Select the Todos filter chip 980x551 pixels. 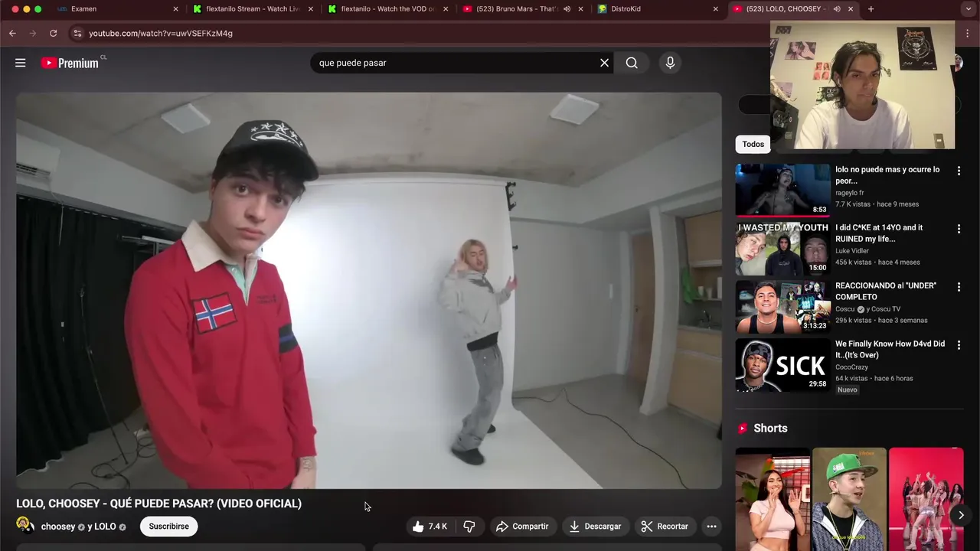[x=753, y=144]
